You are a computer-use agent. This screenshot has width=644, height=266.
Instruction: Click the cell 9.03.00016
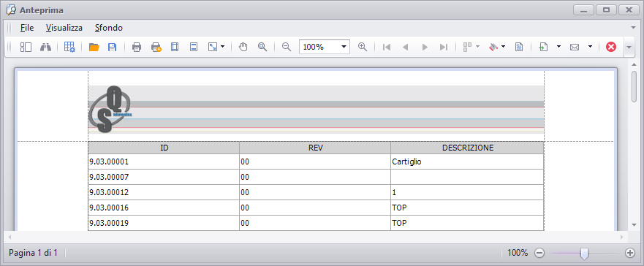point(164,208)
